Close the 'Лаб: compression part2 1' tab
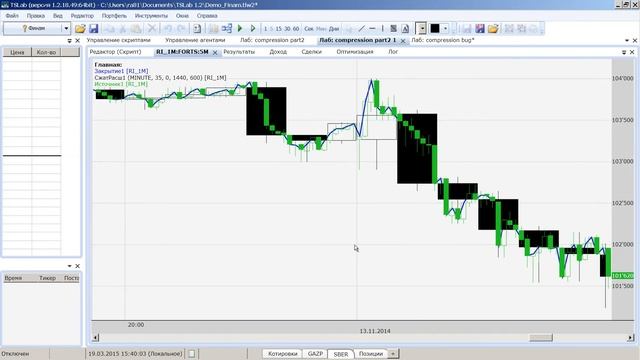 click(x=403, y=41)
